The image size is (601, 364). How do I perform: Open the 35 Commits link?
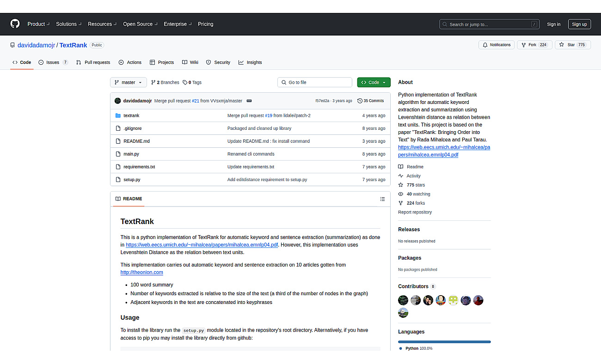click(x=371, y=101)
